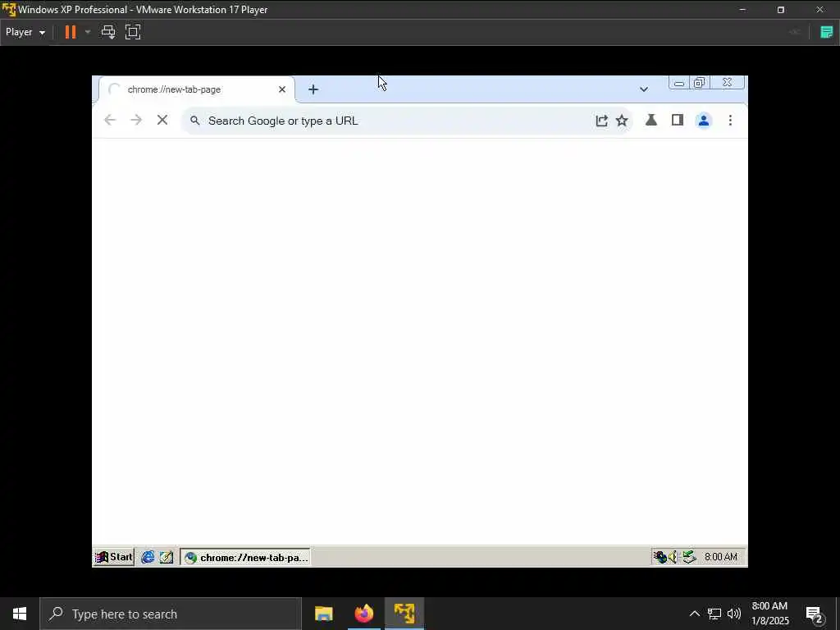Click the safely remove hardware tray icon

click(x=689, y=557)
